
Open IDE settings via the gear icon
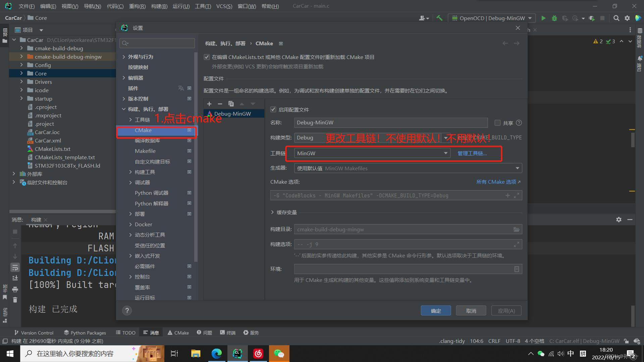(627, 18)
